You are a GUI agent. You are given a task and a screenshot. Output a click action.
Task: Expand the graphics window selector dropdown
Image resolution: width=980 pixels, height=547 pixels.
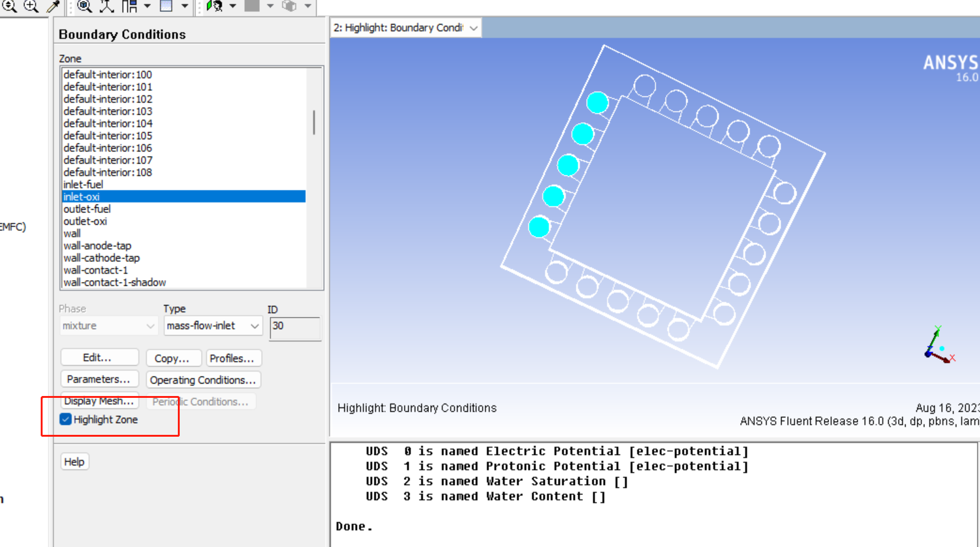473,28
